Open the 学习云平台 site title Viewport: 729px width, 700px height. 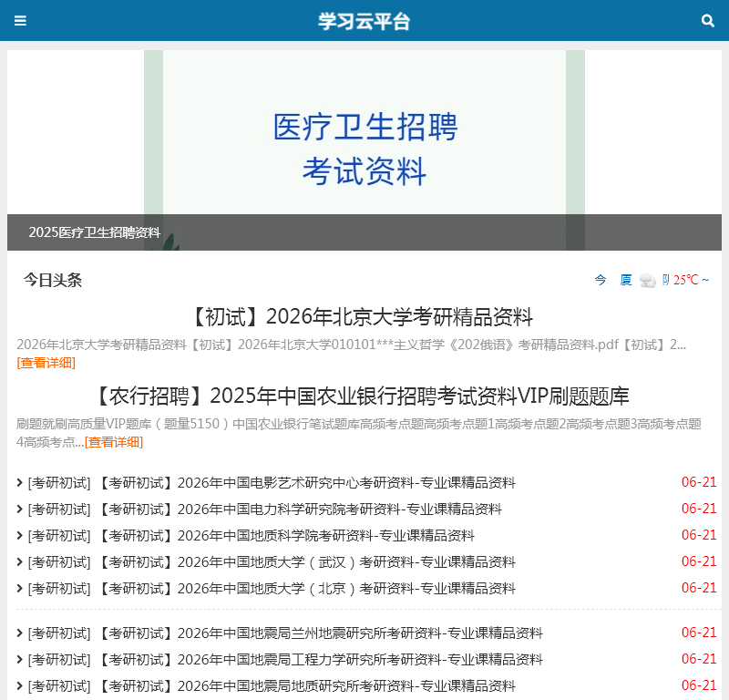(364, 21)
